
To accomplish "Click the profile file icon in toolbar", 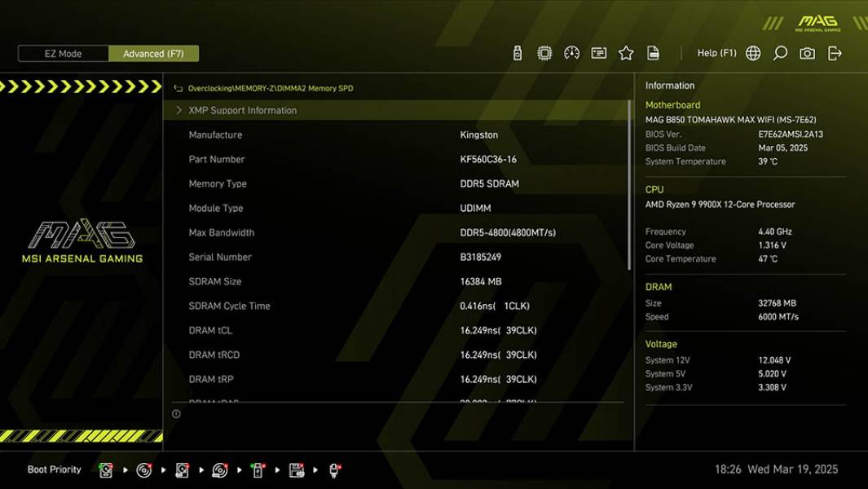I will pos(653,53).
